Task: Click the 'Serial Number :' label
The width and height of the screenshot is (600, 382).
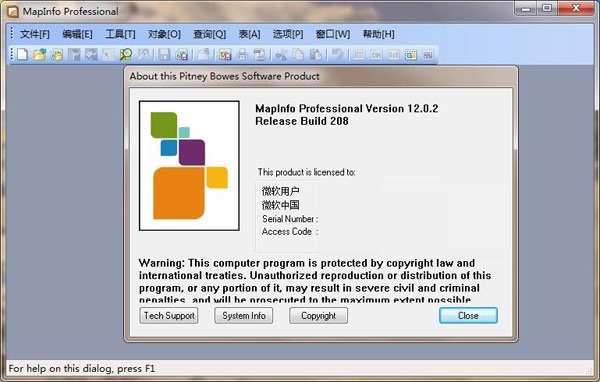Action: click(x=290, y=219)
